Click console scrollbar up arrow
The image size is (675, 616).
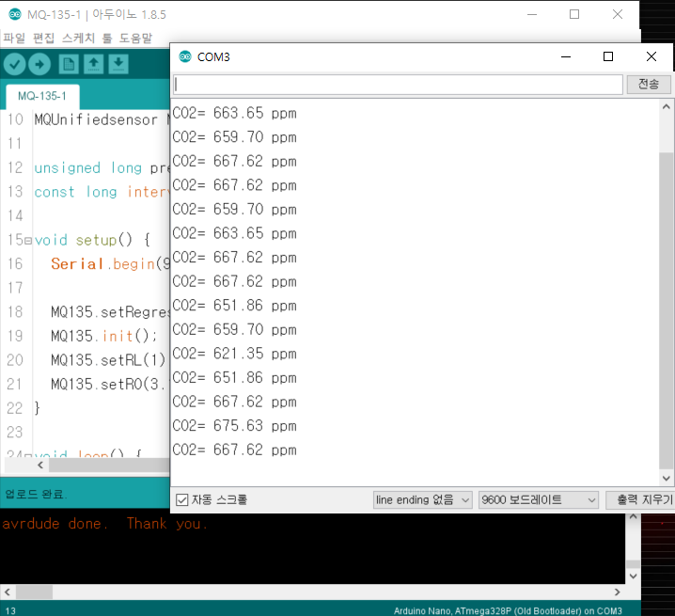[633, 516]
